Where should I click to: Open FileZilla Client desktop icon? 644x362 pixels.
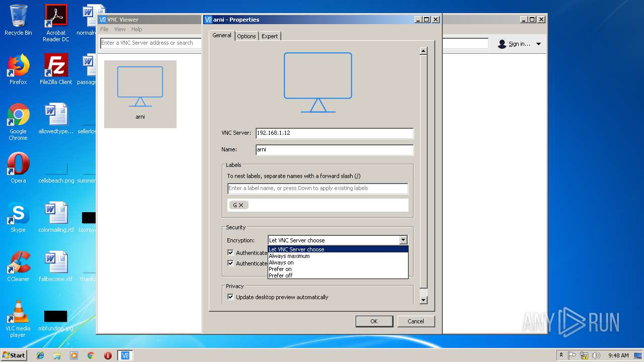point(56,69)
